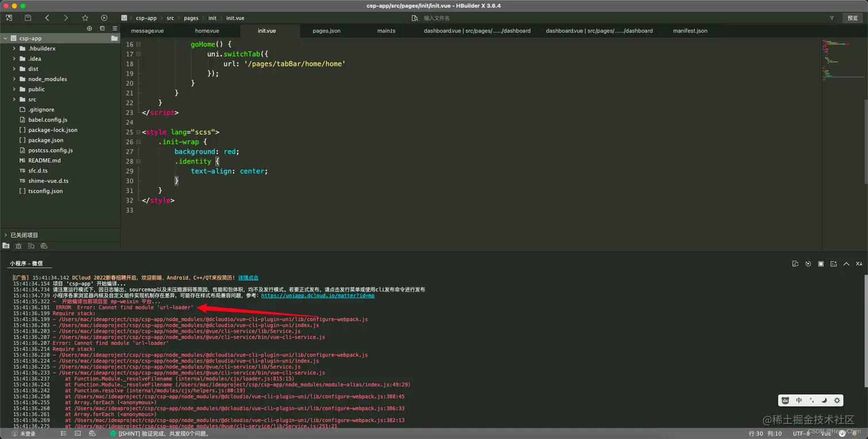Open the cloud services icon view
The width and height of the screenshot is (868, 439).
(44, 246)
